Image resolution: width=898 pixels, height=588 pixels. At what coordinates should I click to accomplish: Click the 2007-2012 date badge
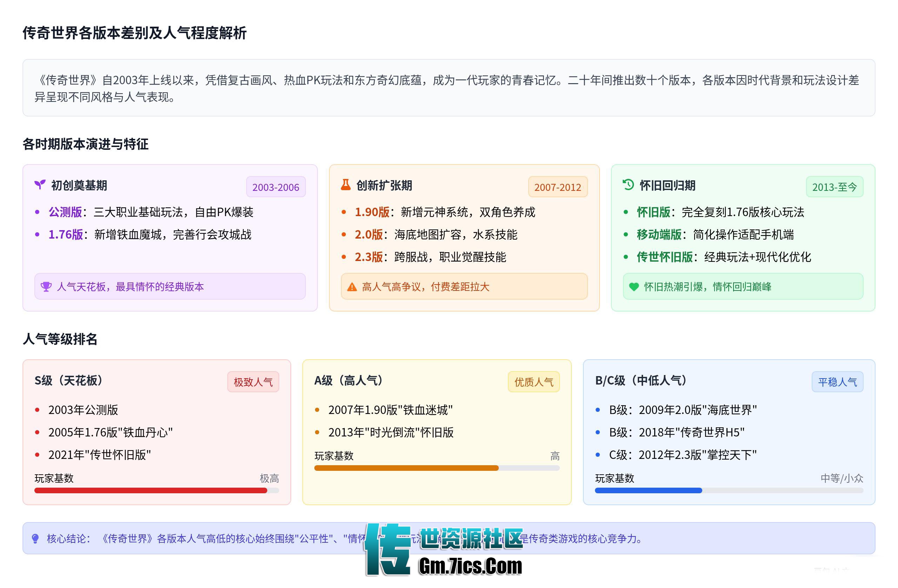[557, 187]
